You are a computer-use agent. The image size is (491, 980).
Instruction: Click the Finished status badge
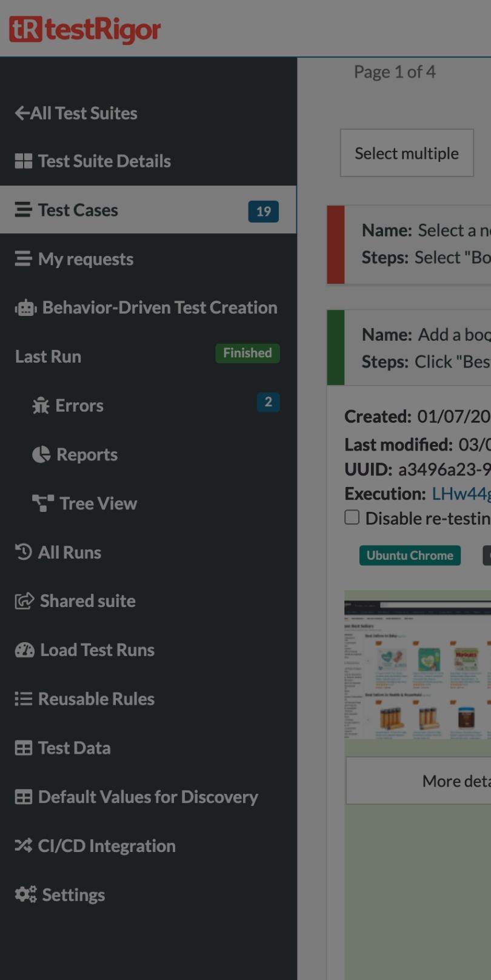point(247,353)
